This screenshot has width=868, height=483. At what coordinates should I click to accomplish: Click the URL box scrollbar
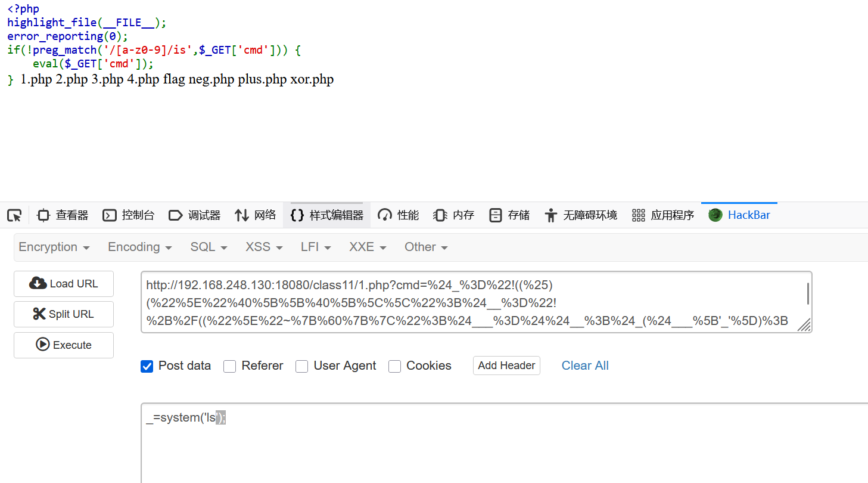pyautogui.click(x=807, y=294)
